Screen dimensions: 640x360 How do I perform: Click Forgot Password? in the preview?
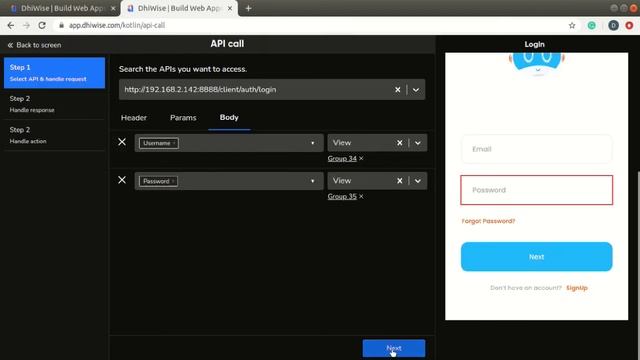coord(488,221)
